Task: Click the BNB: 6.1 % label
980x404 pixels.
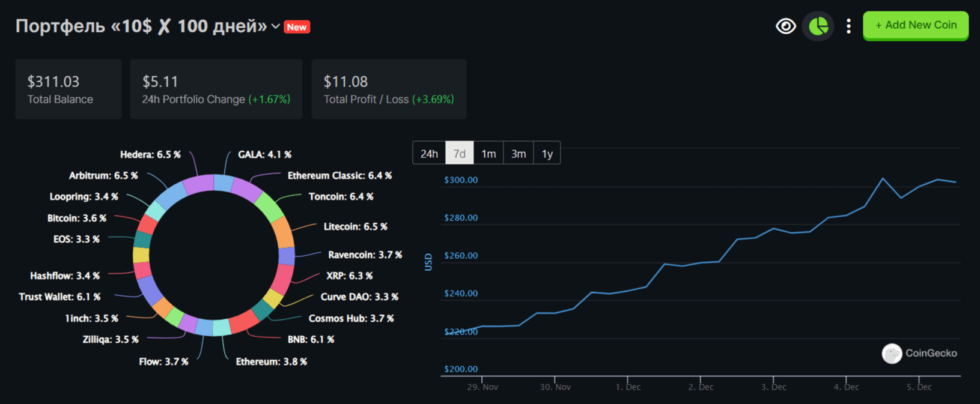Action: 311,339
